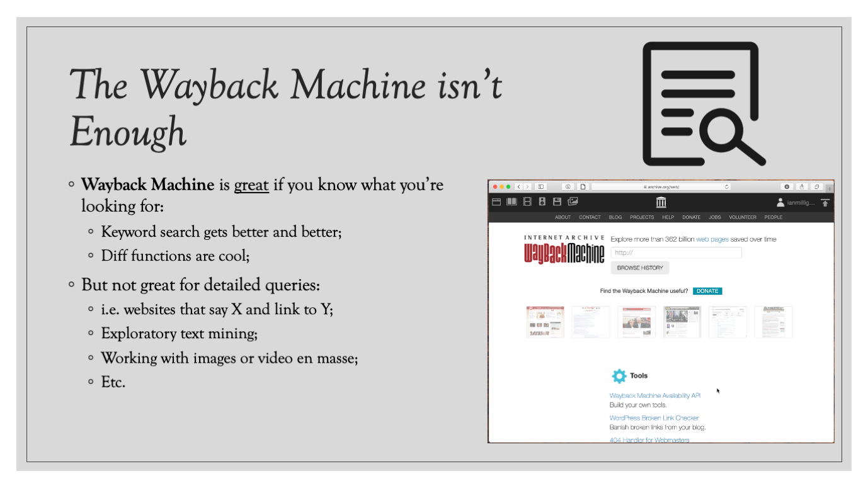Open Safari downloads icon
Viewport: 868px width, 488px height.
(787, 187)
